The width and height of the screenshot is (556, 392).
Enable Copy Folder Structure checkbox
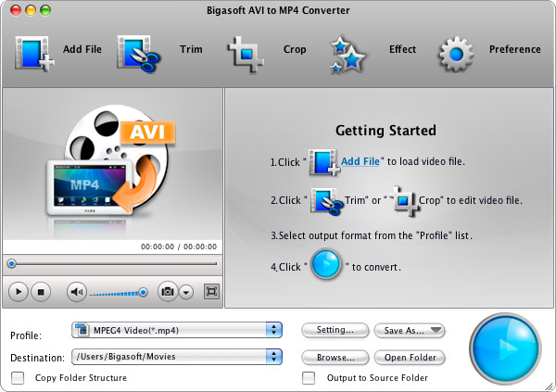coord(17,377)
